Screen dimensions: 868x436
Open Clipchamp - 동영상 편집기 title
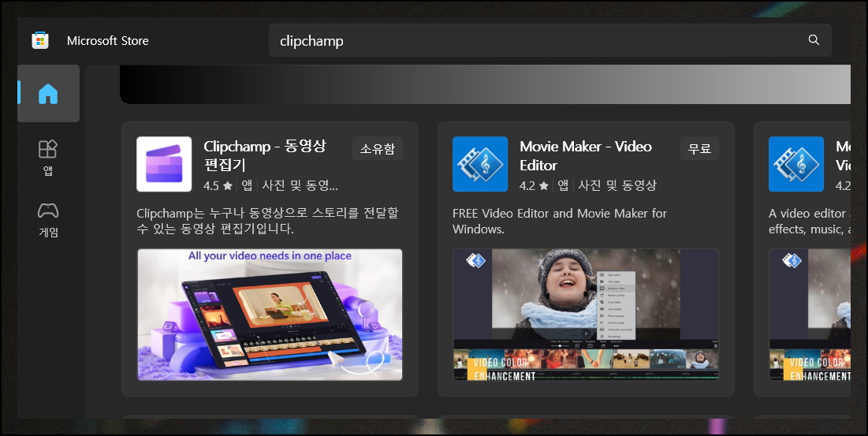(265, 155)
